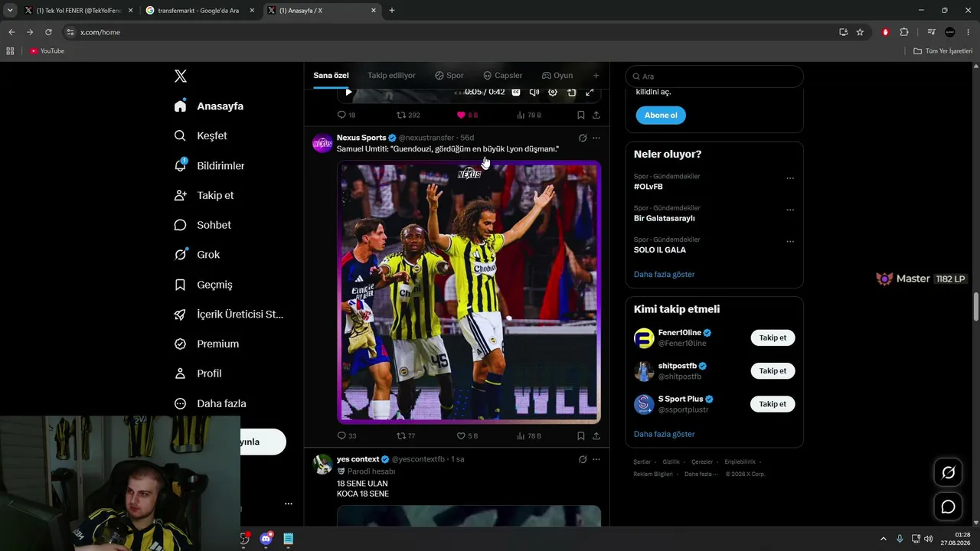Open Chrome extensions puzzle icon
Screen dimensions: 980x551
tap(904, 32)
